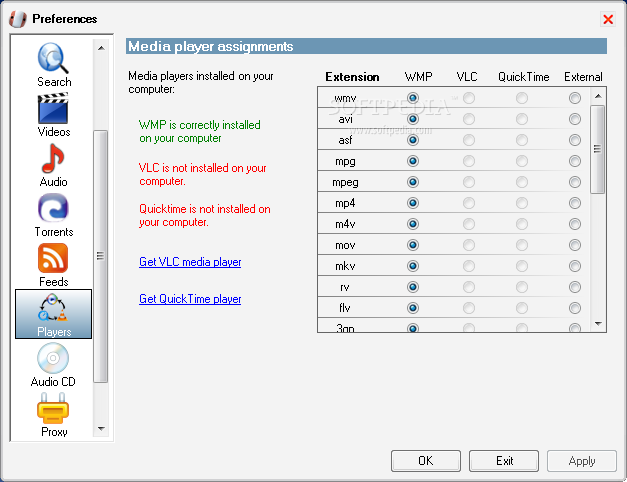Assign mpeg extension to External
The height and width of the screenshot is (482, 627).
pyautogui.click(x=575, y=182)
